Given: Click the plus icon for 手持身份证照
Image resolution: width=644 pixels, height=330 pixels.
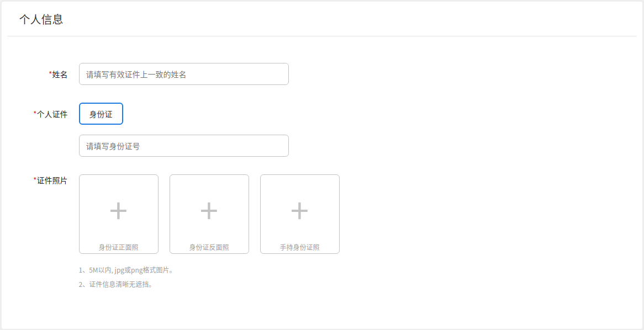Looking at the screenshot, I should (x=299, y=211).
